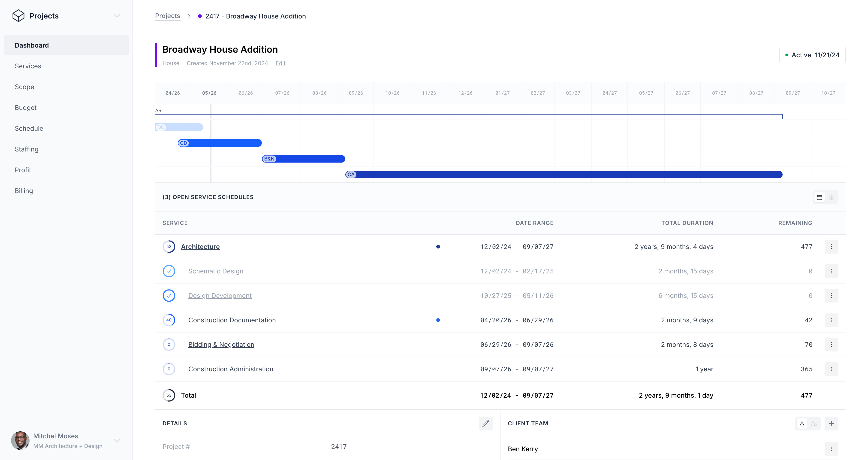Click the Bidding & Negotiation 0 progress ring

[169, 344]
